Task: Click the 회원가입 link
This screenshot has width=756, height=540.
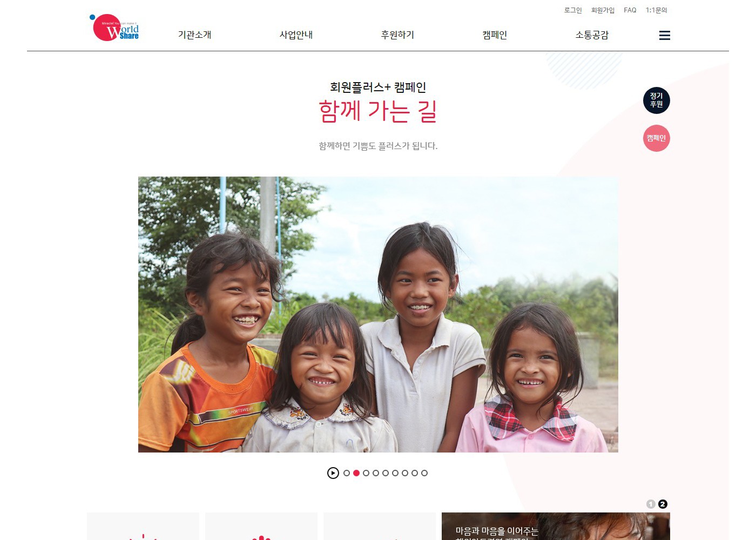Action: pos(603,10)
